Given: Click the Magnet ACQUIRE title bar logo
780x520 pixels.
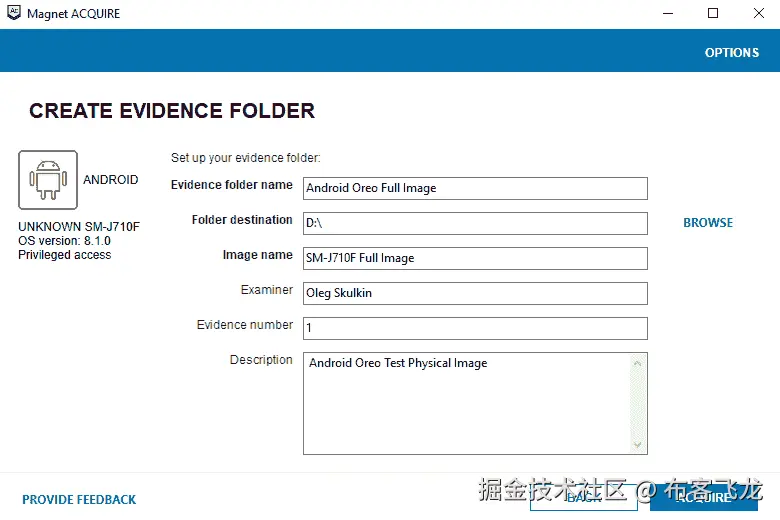Looking at the screenshot, I should 14,13.
